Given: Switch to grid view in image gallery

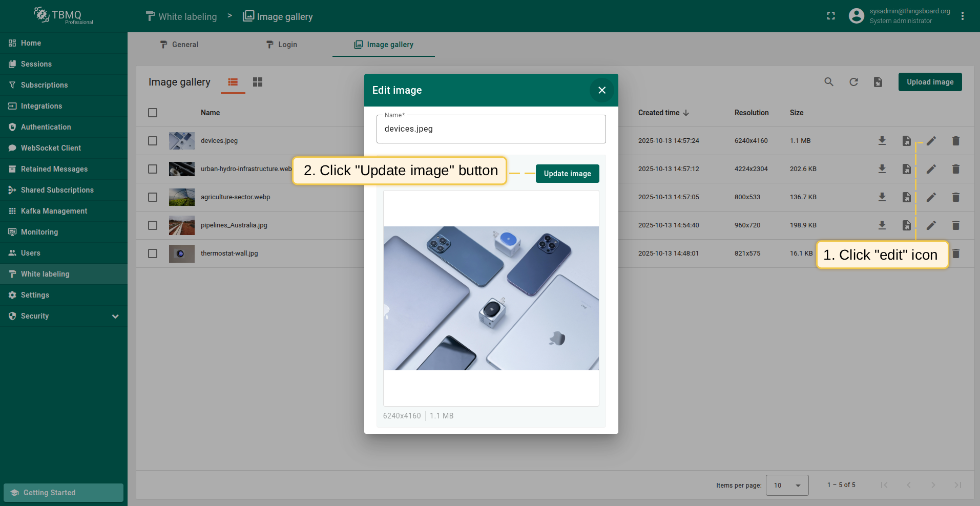Looking at the screenshot, I should 258,82.
